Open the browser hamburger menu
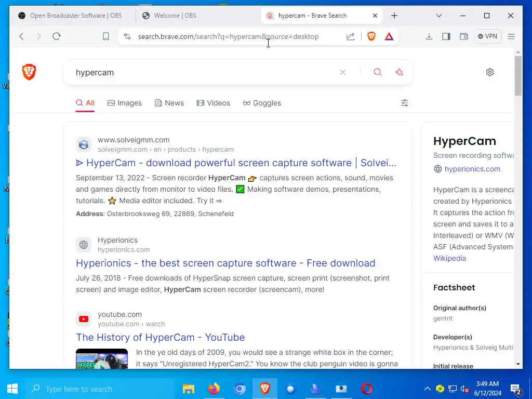The height and width of the screenshot is (399, 532). click(511, 36)
